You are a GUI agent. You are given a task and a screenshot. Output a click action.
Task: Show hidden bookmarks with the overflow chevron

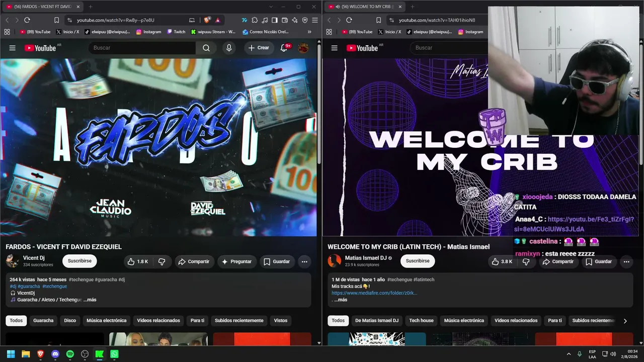click(x=309, y=32)
